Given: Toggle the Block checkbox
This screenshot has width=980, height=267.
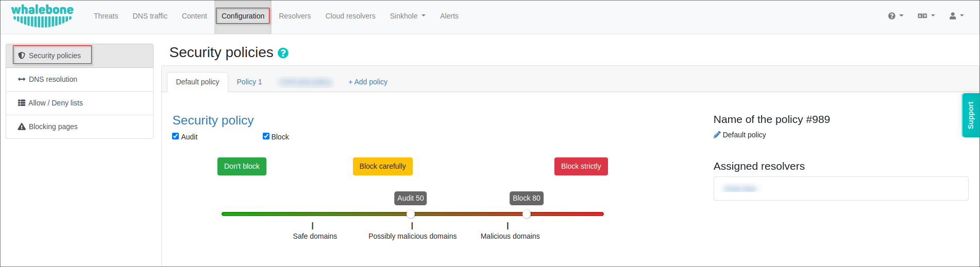Looking at the screenshot, I should point(266,136).
